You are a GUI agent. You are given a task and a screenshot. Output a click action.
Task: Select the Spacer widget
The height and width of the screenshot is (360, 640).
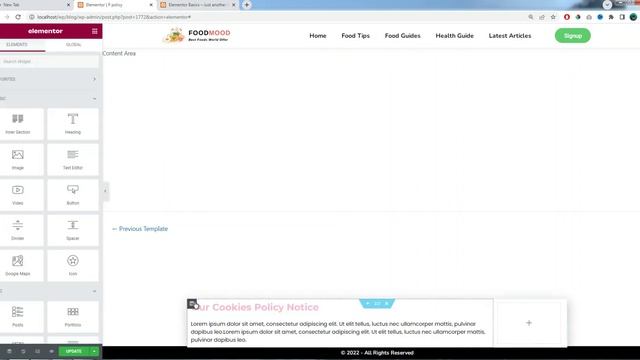pos(73,230)
